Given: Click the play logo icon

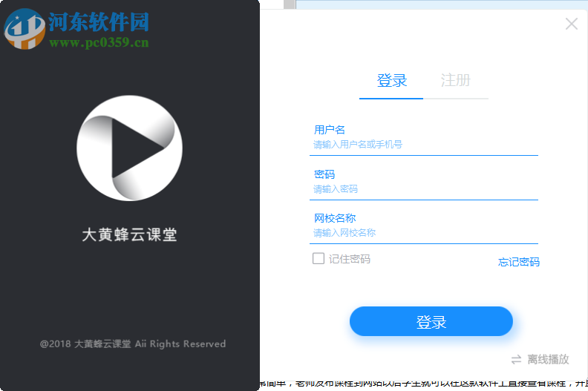Looking at the screenshot, I should (x=130, y=148).
